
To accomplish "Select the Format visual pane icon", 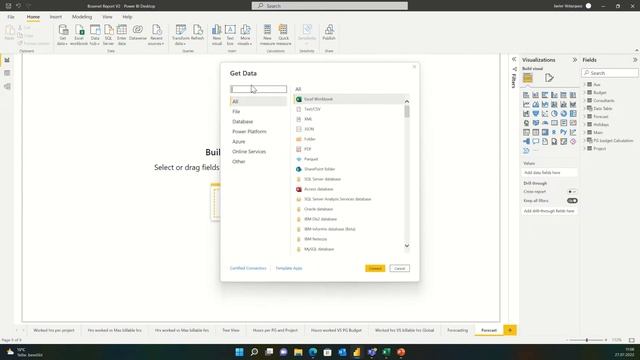I will [549, 78].
